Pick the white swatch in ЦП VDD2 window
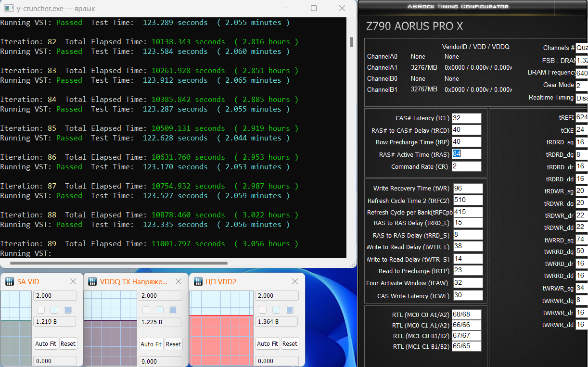The image size is (588, 367). tap(263, 310)
